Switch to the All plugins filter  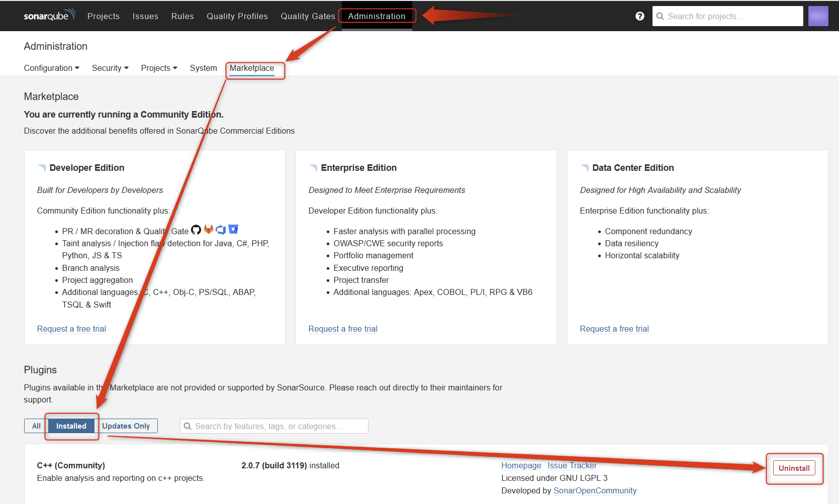click(35, 426)
